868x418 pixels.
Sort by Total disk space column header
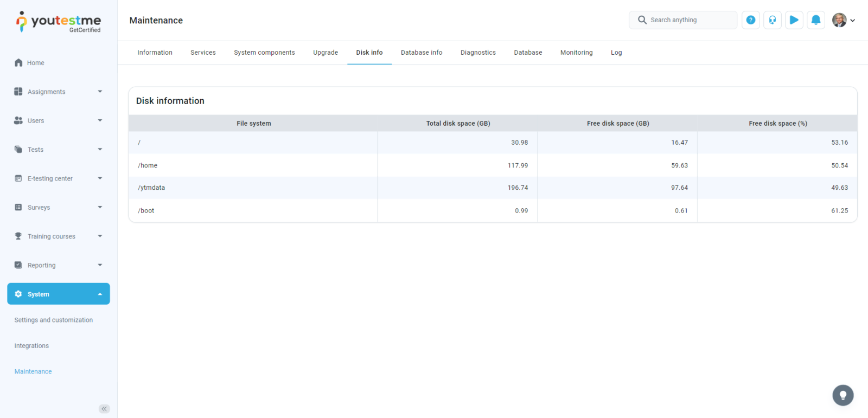[458, 124]
